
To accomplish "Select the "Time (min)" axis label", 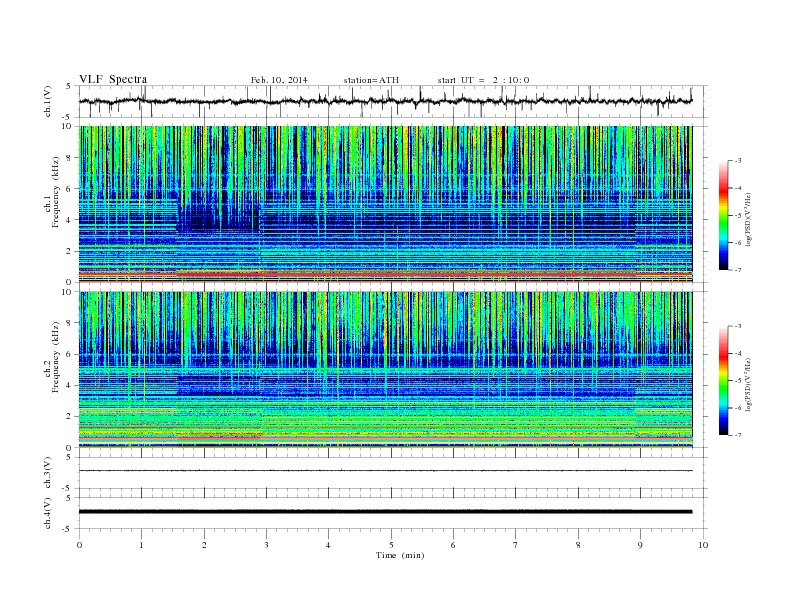I will click(x=400, y=555).
